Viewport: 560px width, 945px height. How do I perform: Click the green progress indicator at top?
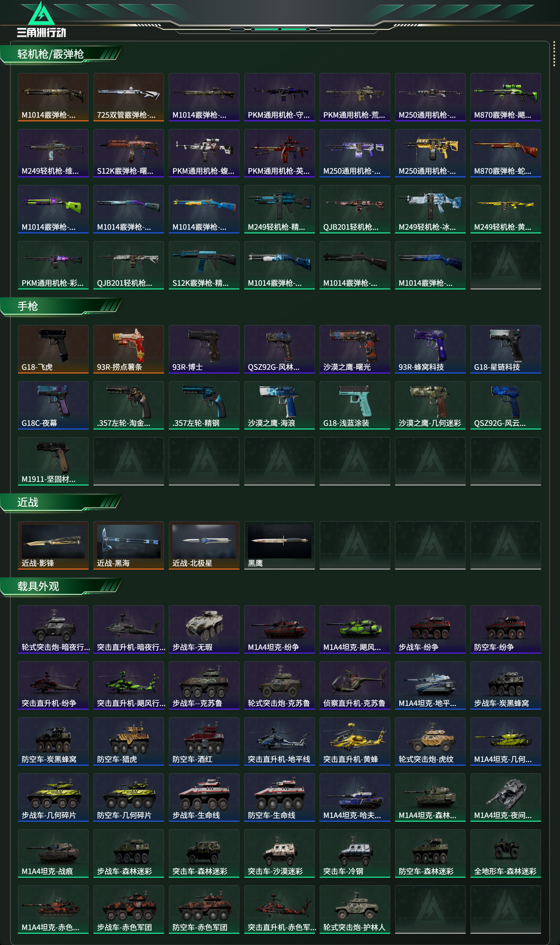[x=280, y=29]
